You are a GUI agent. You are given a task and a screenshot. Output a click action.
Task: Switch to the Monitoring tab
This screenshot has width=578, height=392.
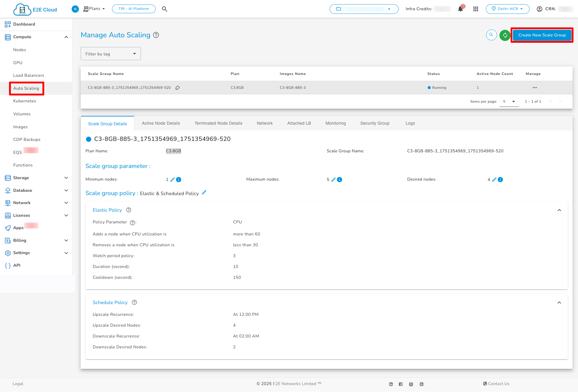pyautogui.click(x=335, y=123)
